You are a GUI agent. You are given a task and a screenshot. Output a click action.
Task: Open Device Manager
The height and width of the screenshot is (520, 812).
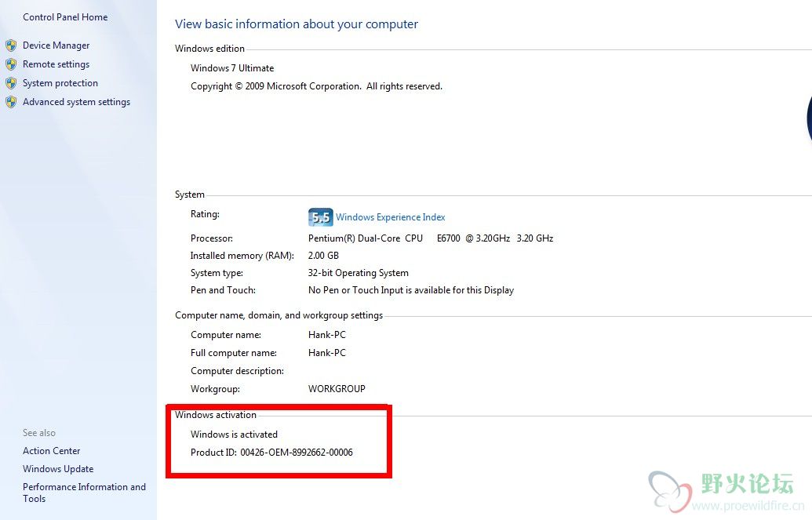coord(56,45)
